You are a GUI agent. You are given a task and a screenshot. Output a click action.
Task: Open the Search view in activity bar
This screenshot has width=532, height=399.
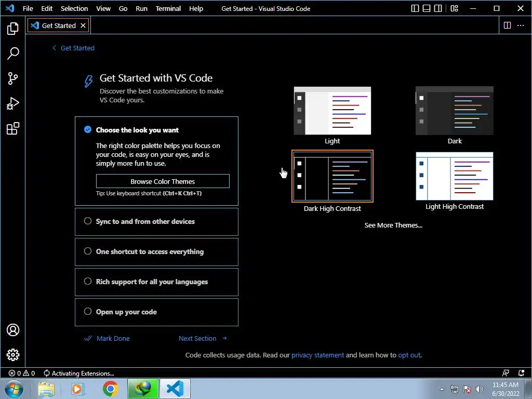pyautogui.click(x=13, y=54)
